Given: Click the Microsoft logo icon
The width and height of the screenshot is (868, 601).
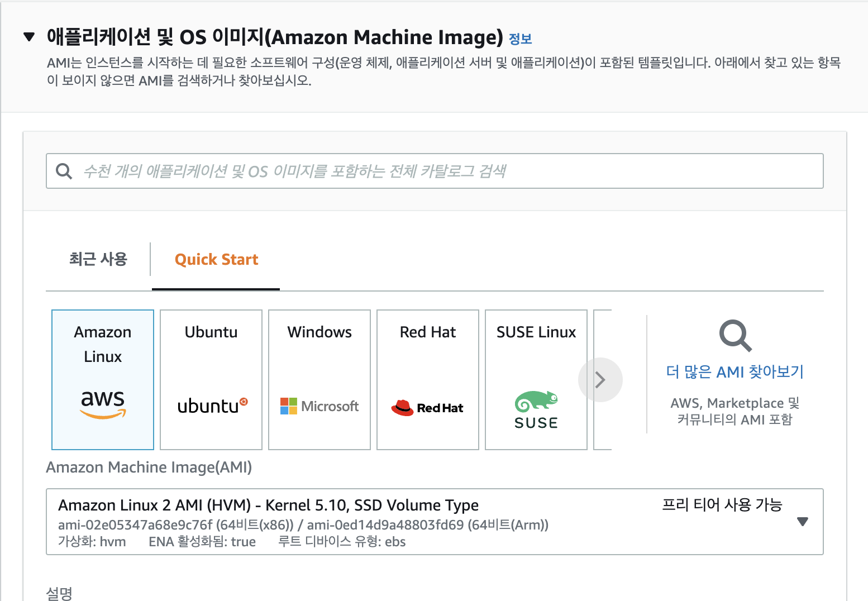Looking at the screenshot, I should pos(319,406).
